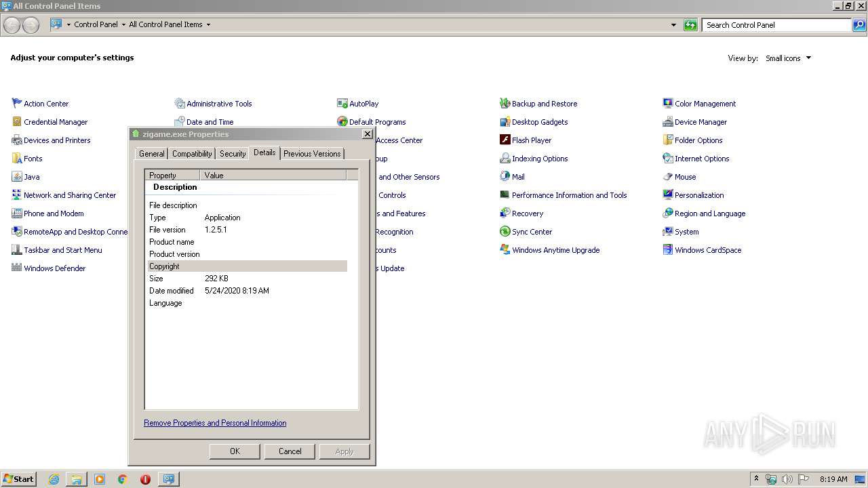Click the search magnifier icon
Viewport: 868px width, 488px height.
coord(859,25)
